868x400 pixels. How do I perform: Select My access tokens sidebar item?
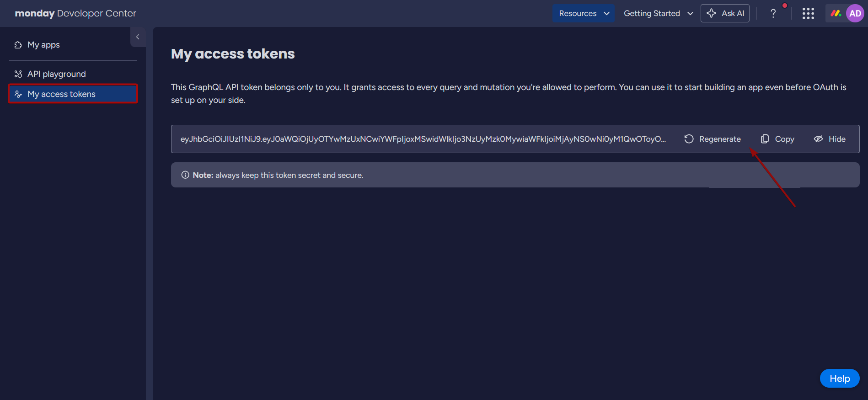click(73, 94)
